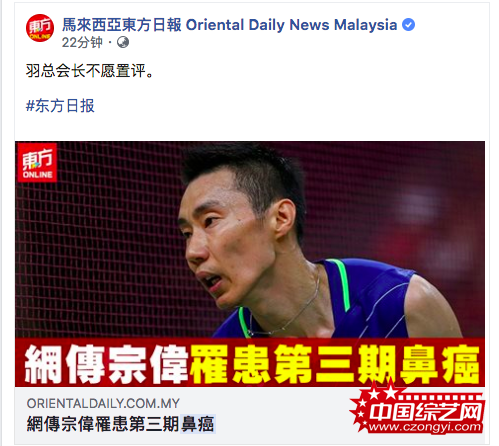Image resolution: width=499 pixels, height=446 pixels.
Task: Open the article preview photo
Action: point(250,264)
